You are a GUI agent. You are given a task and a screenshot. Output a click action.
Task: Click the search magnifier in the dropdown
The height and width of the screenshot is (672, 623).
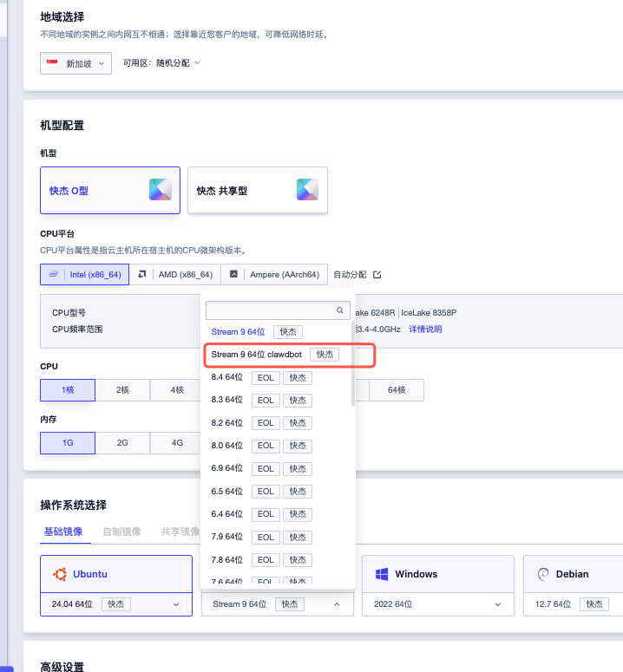coord(339,310)
